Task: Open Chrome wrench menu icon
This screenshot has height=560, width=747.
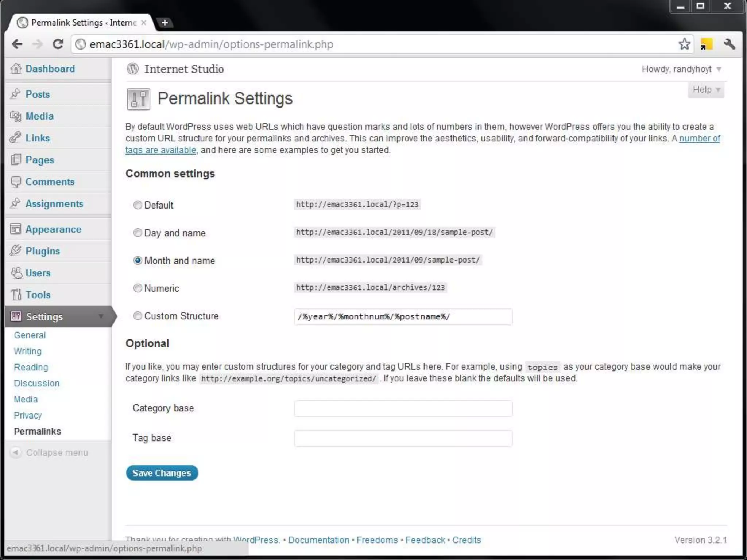Action: point(729,44)
